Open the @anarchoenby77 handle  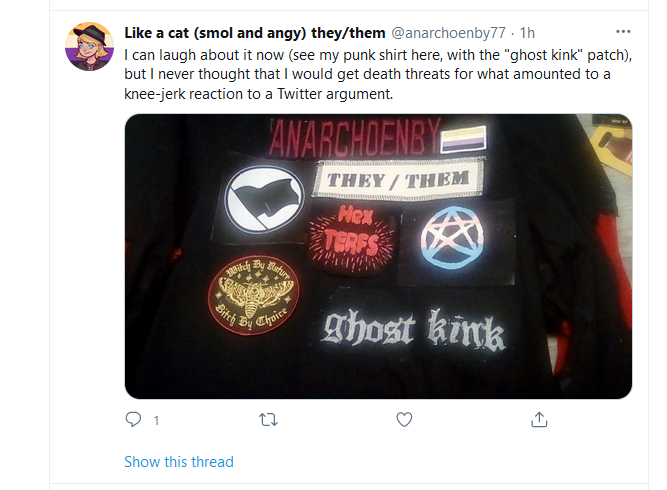[448, 33]
